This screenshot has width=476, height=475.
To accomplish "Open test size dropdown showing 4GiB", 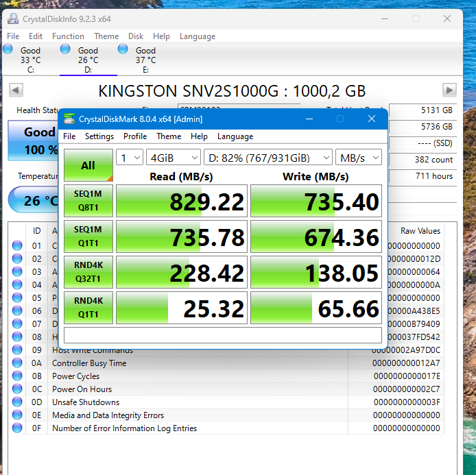I will point(174,158).
